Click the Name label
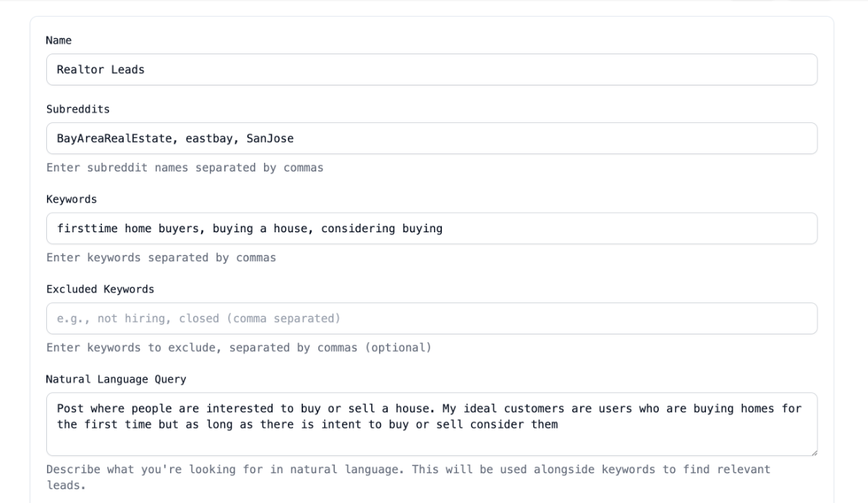Screen dimensions: 868x503 pyautogui.click(x=59, y=41)
